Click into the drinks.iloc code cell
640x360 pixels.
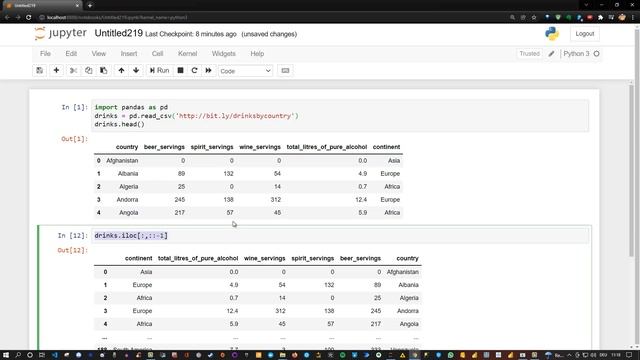tap(340, 236)
